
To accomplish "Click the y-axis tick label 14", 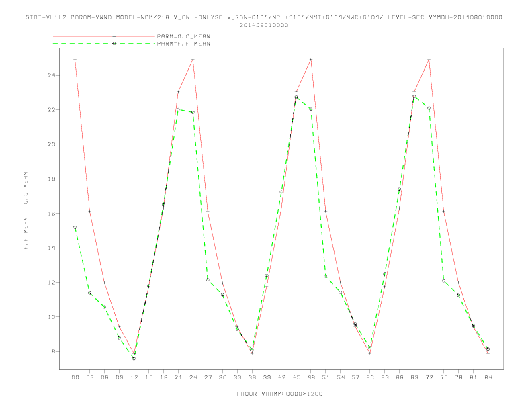I will 52,248.
